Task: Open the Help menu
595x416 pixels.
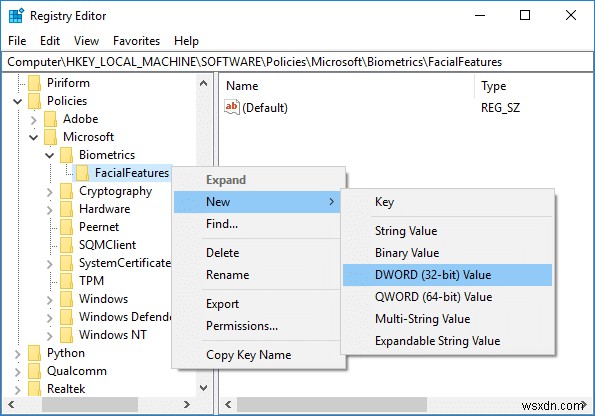Action: [x=186, y=41]
